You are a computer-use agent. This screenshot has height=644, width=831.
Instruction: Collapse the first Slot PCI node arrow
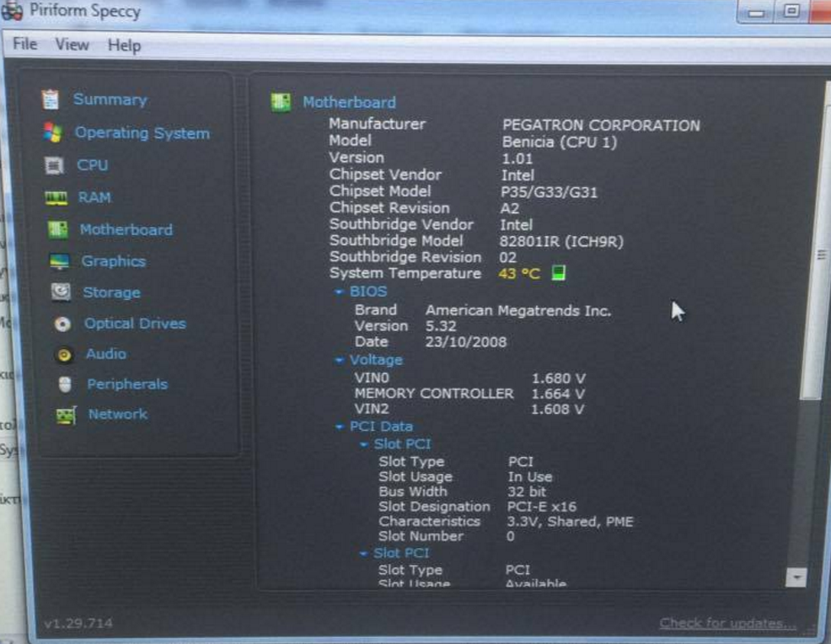363,445
